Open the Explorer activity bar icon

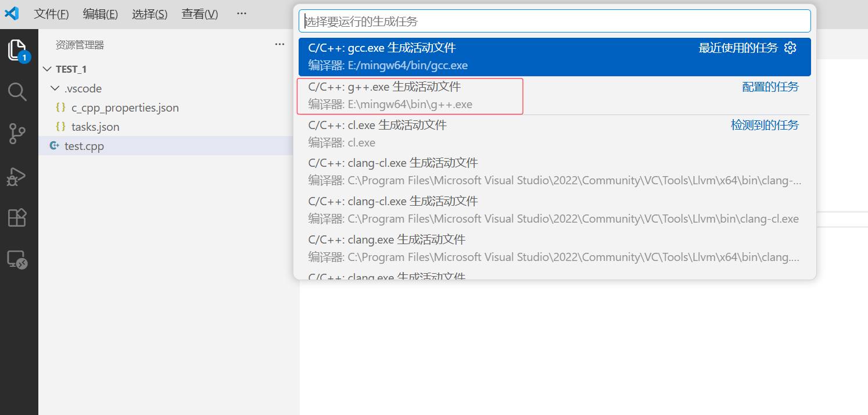(18, 51)
